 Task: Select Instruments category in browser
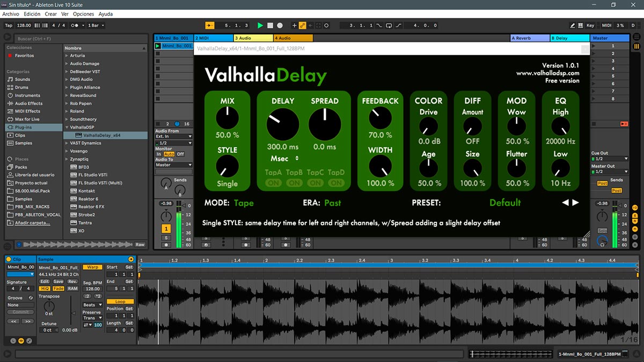(27, 95)
